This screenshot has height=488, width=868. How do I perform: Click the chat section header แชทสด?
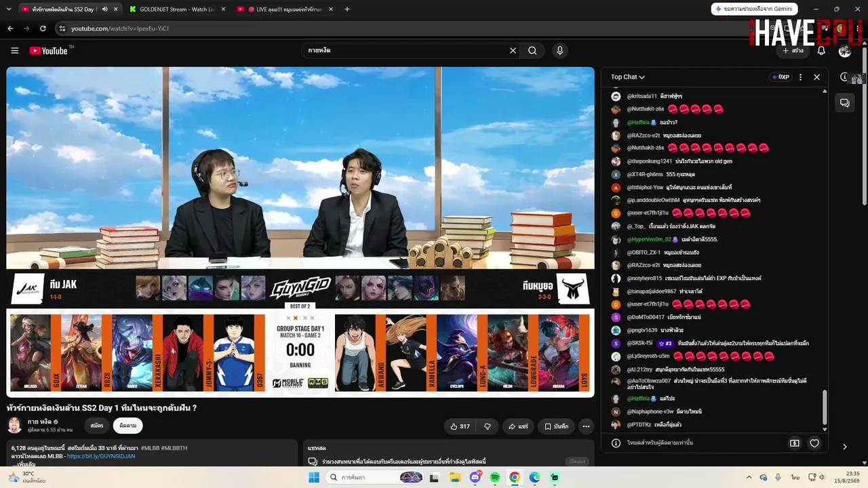tap(317, 448)
